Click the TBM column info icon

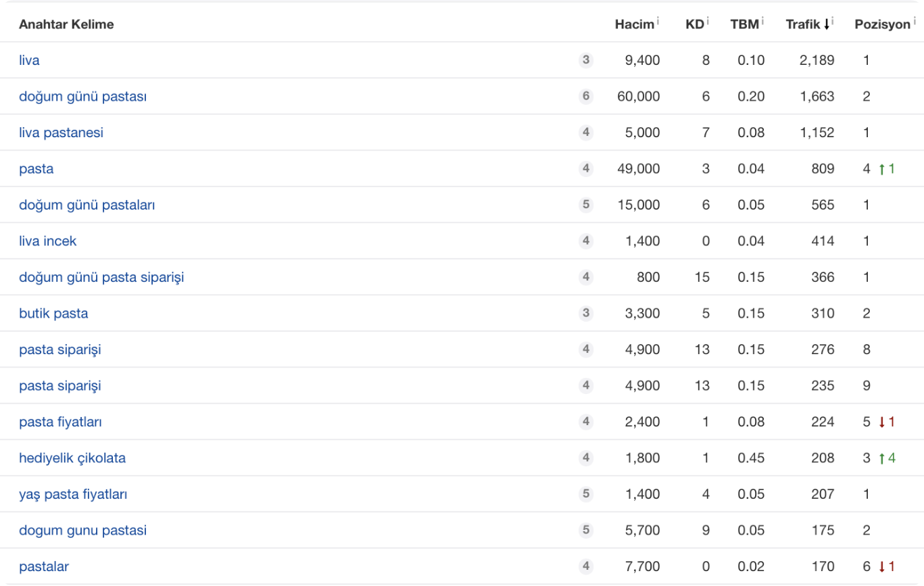[762, 22]
